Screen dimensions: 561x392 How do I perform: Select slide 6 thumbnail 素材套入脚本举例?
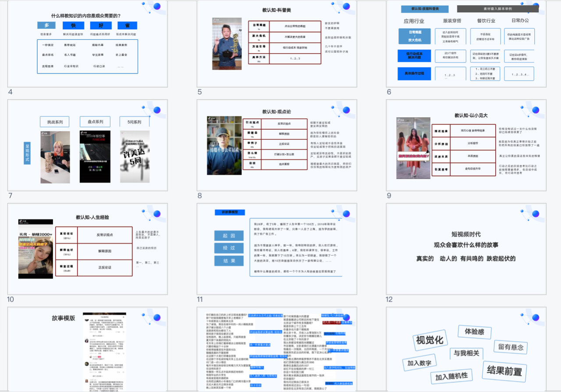pos(466,43)
